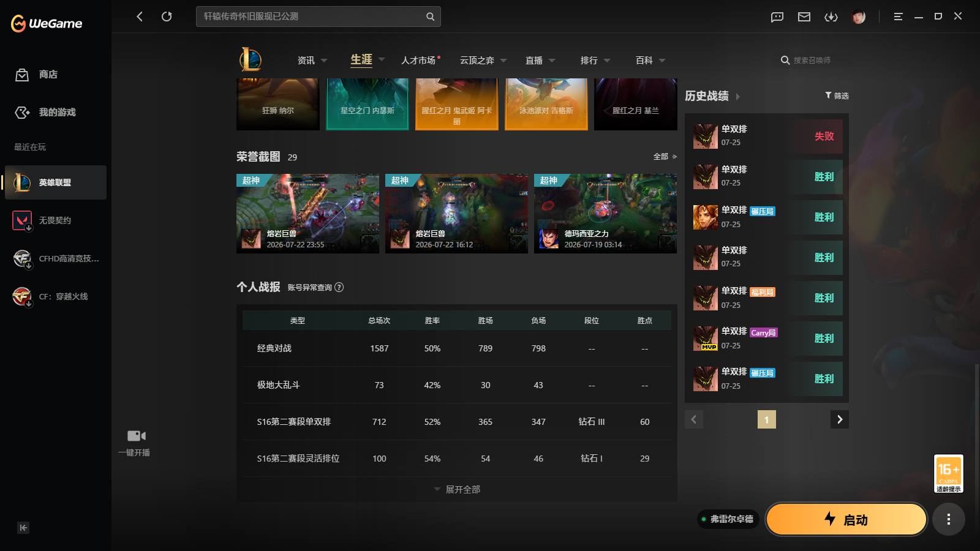Open the 人才市场 tab
980x551 pixels.
pos(418,60)
